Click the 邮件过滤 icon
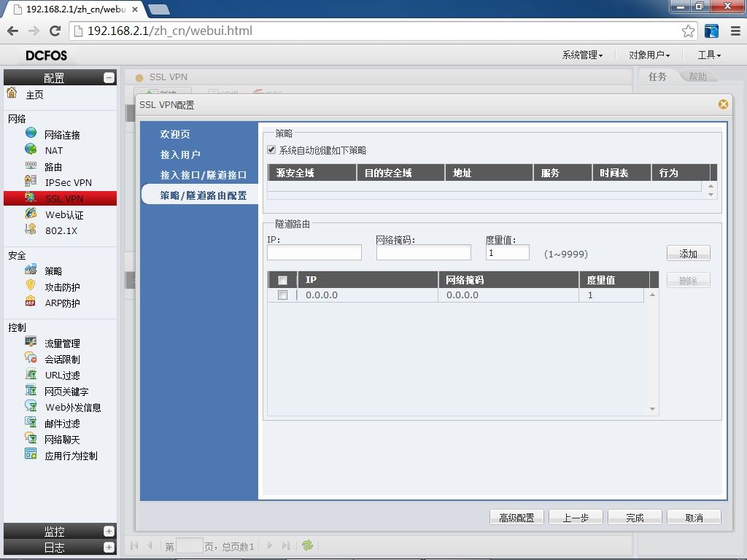 click(31, 422)
